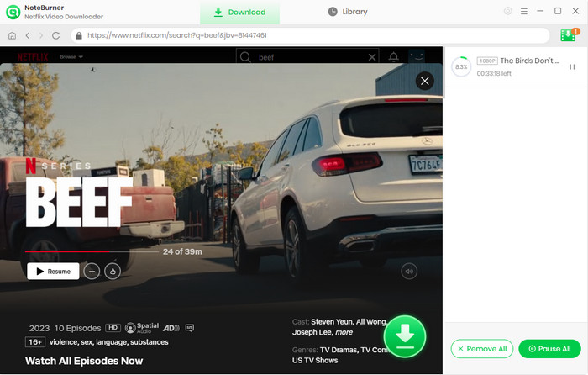Open the download queue icon with badge
This screenshot has height=375, width=588.
570,35
